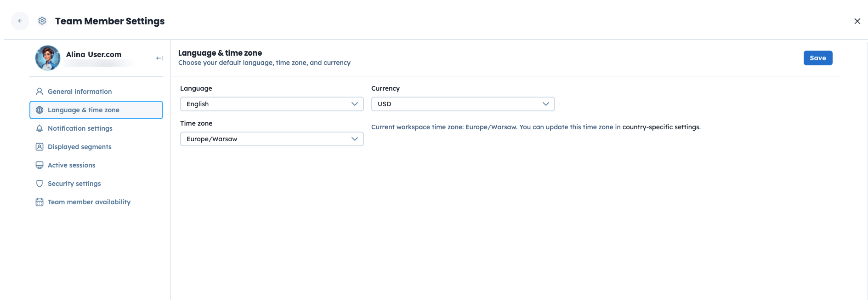868x300 pixels.
Task: Select the Language & time zone menu item
Action: coord(84,110)
